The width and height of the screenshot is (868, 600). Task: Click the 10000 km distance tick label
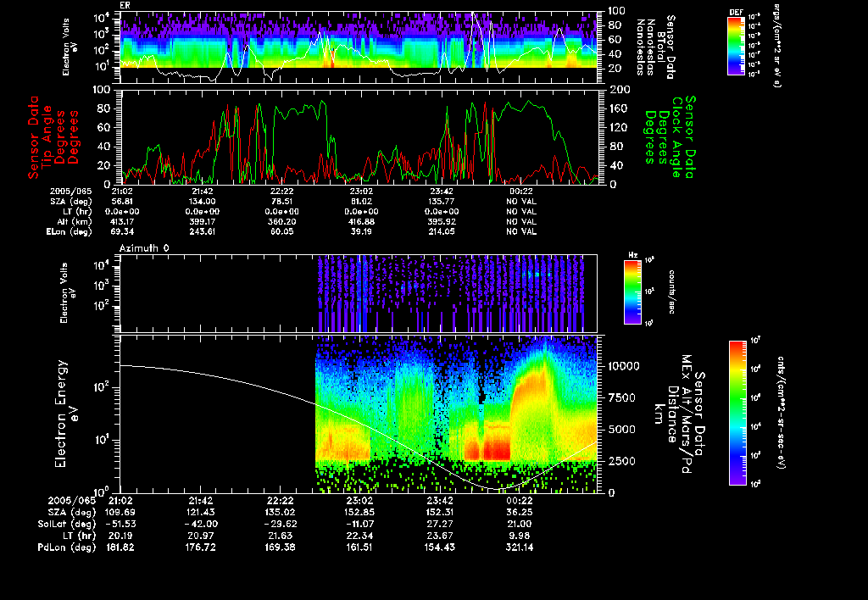coord(624,366)
